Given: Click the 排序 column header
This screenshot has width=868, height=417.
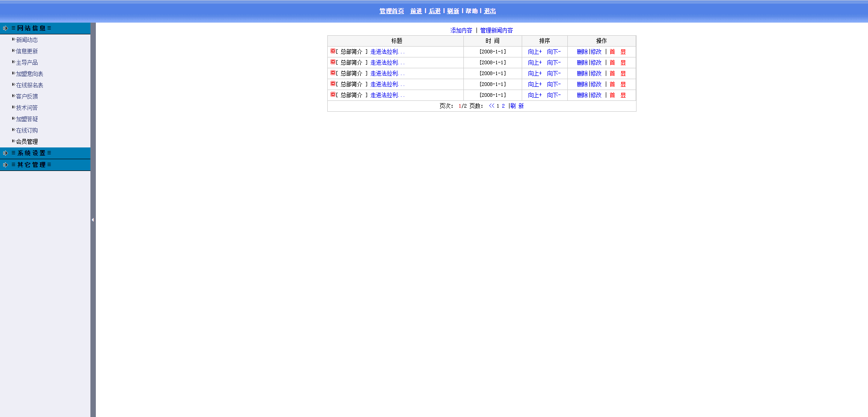Looking at the screenshot, I should (x=544, y=41).
